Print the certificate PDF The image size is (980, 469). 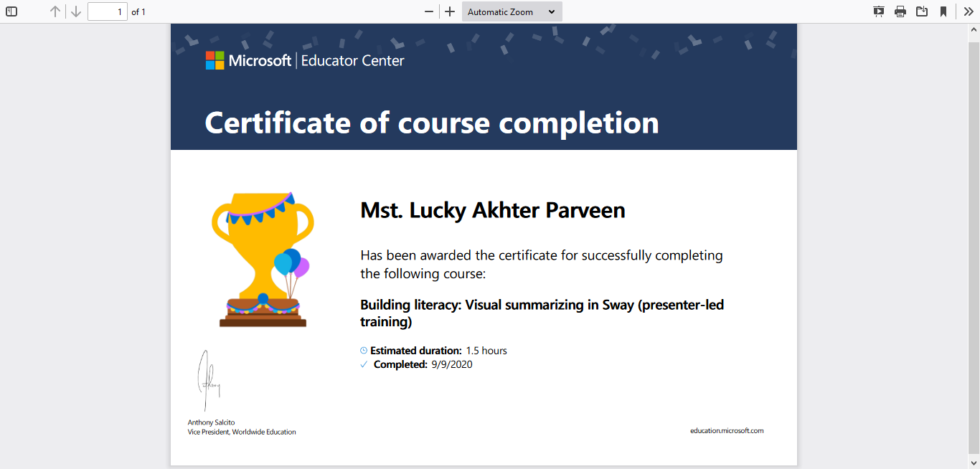pyautogui.click(x=900, y=11)
